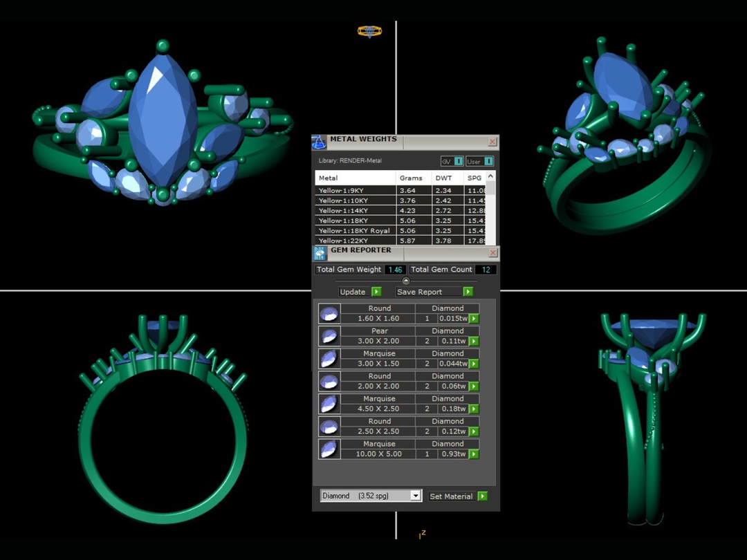747x560 pixels.
Task: Click green arrow on 0.06tw Round row
Action: tap(474, 386)
